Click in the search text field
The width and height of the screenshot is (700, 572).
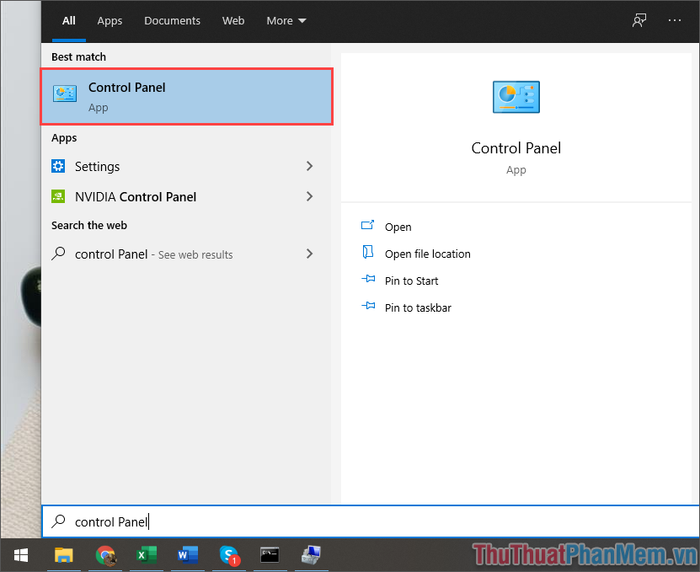[x=371, y=521]
